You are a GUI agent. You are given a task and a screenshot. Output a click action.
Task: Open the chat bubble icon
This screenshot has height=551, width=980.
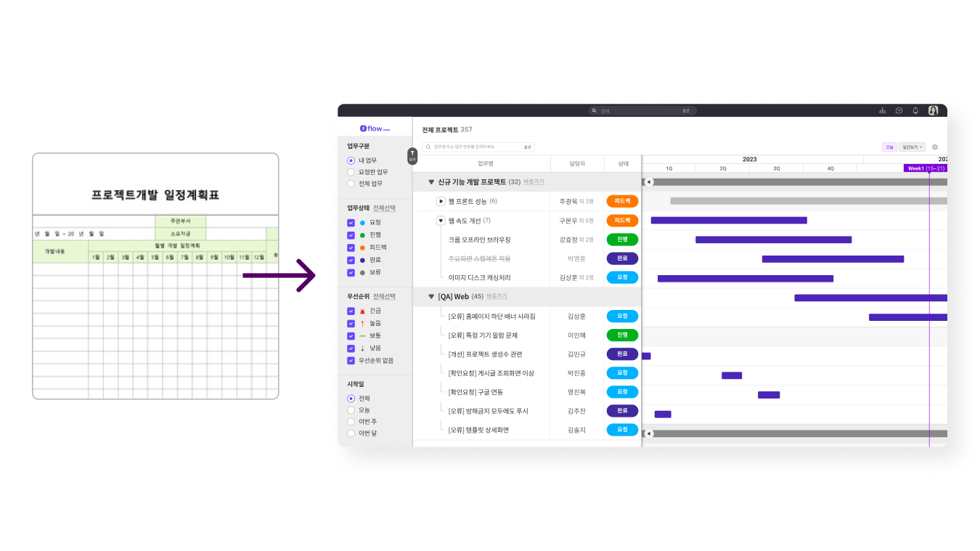click(899, 111)
